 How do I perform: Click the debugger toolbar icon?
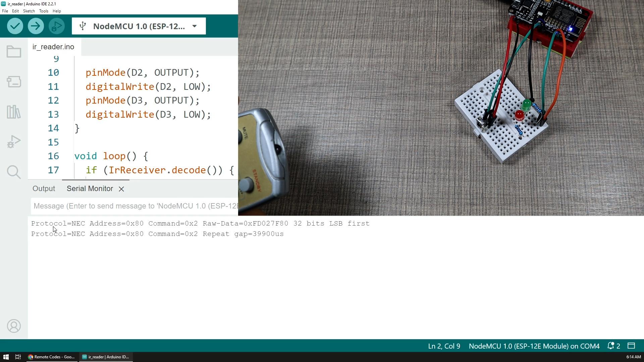pos(57,26)
